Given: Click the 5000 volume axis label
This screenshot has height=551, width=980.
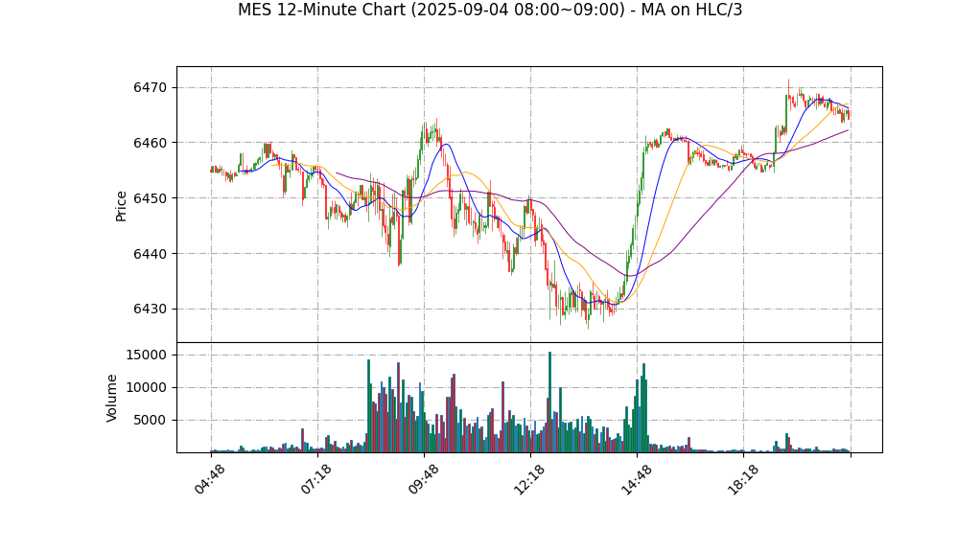Looking at the screenshot, I should pos(150,420).
